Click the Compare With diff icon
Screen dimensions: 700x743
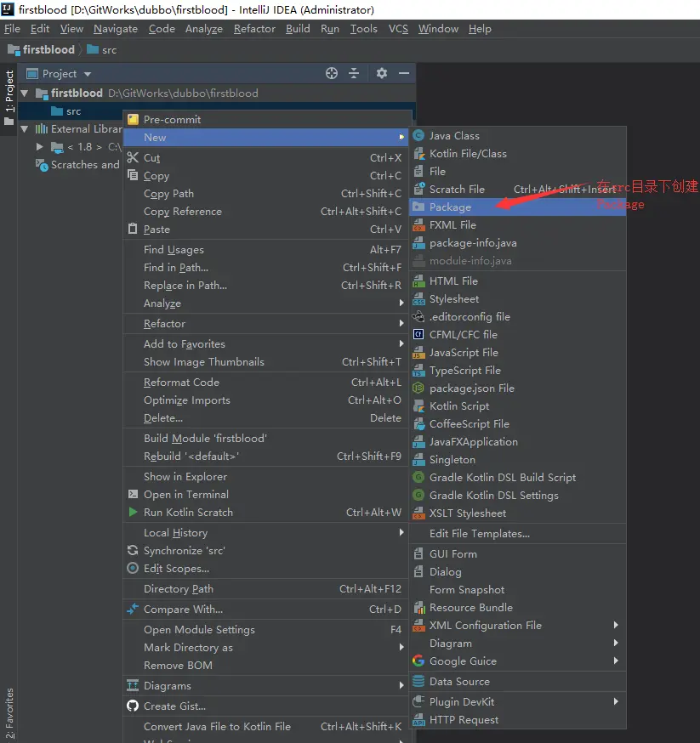click(134, 609)
